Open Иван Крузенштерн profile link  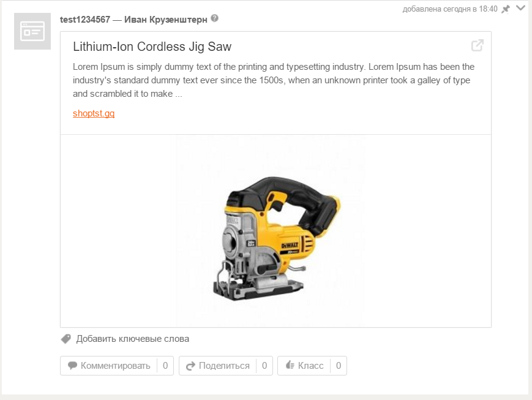[165, 20]
